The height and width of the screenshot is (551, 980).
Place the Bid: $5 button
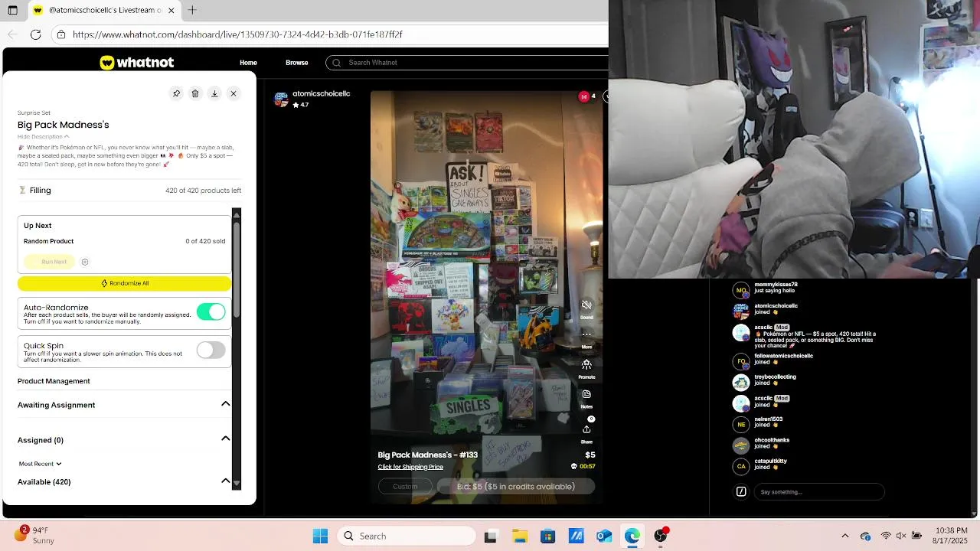pyautogui.click(x=516, y=487)
